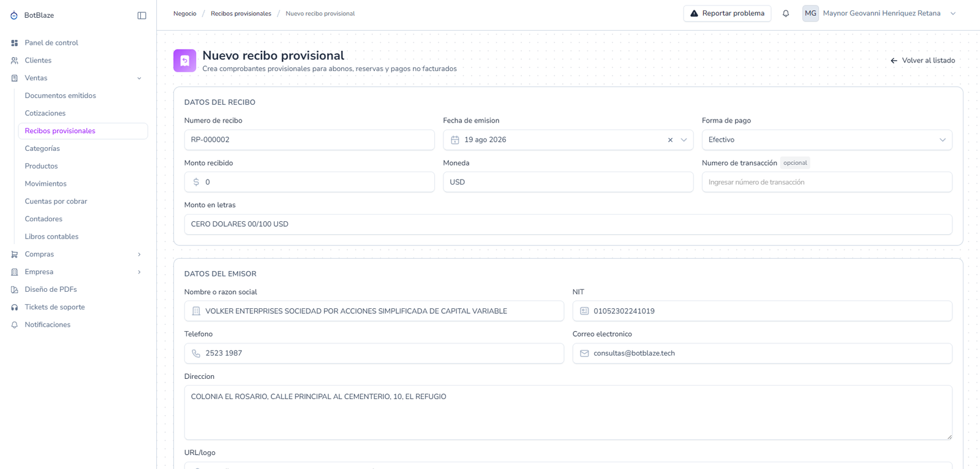980x469 pixels.
Task: Click the envelope icon in Correo electronico field
Action: coord(584,354)
